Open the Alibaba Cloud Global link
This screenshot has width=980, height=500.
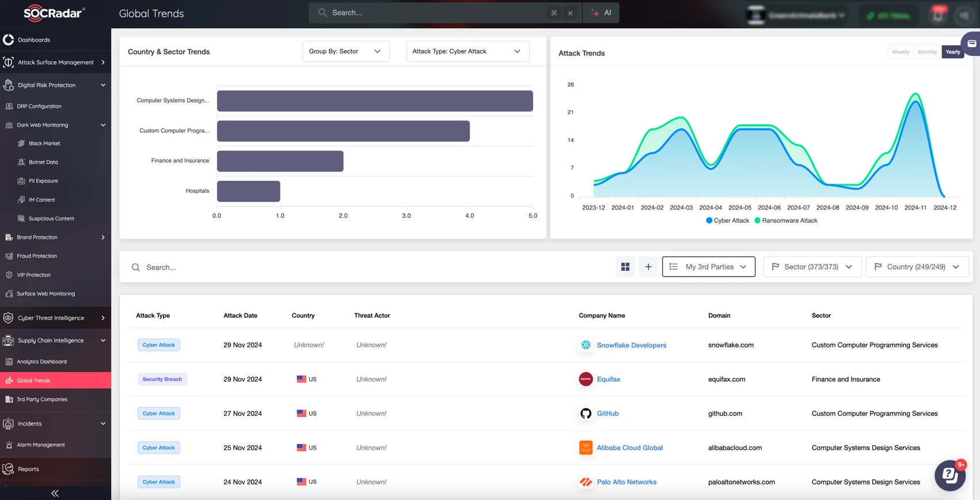tap(630, 448)
